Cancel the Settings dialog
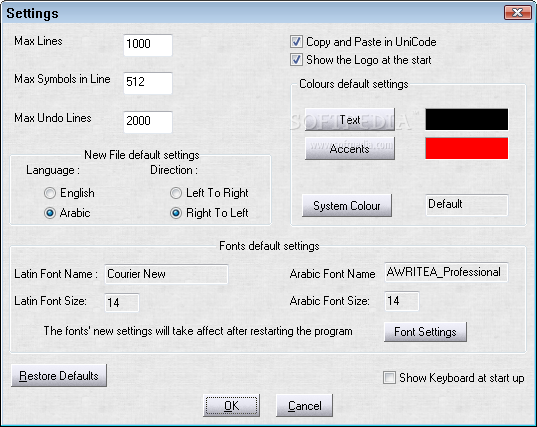This screenshot has height=427, width=537. click(x=304, y=405)
